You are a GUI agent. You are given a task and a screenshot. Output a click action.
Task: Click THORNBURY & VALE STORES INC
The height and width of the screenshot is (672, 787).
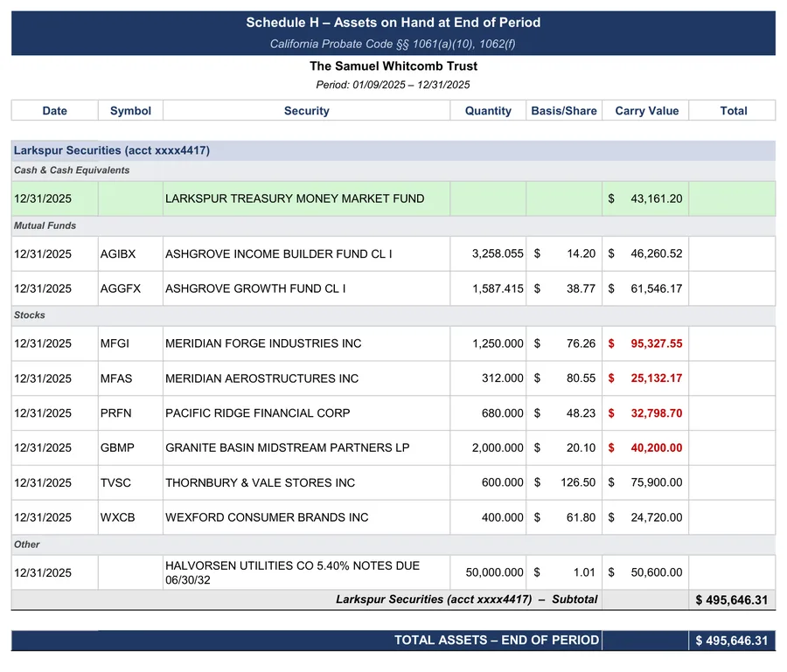click(x=260, y=482)
